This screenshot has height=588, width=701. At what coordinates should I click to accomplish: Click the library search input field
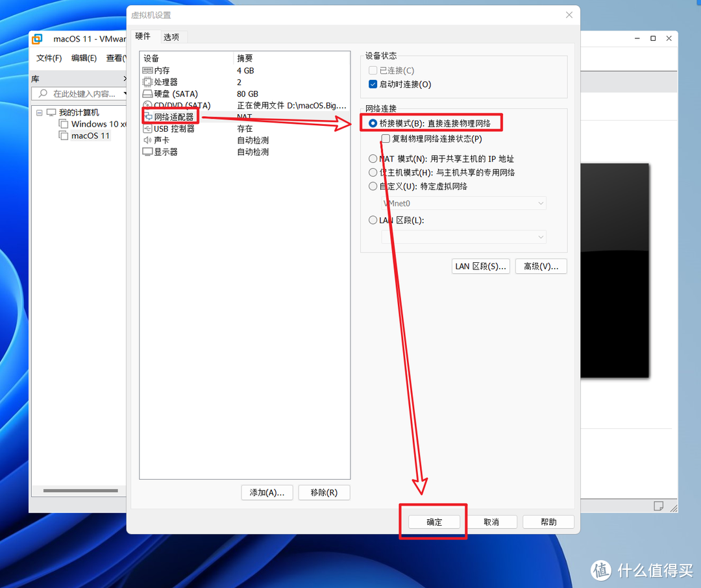pyautogui.click(x=82, y=93)
